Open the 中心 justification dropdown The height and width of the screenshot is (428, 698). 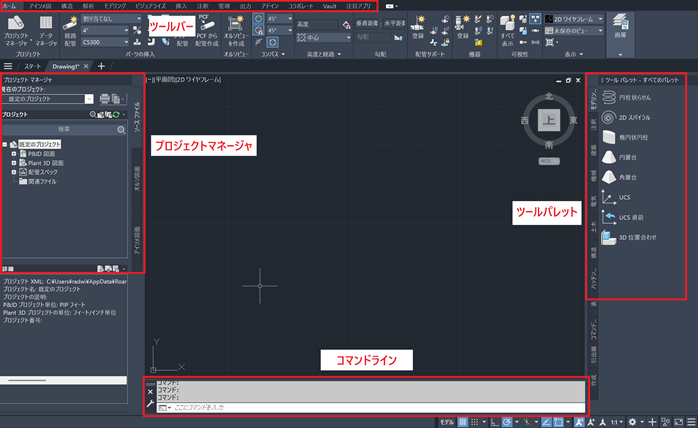[324, 38]
